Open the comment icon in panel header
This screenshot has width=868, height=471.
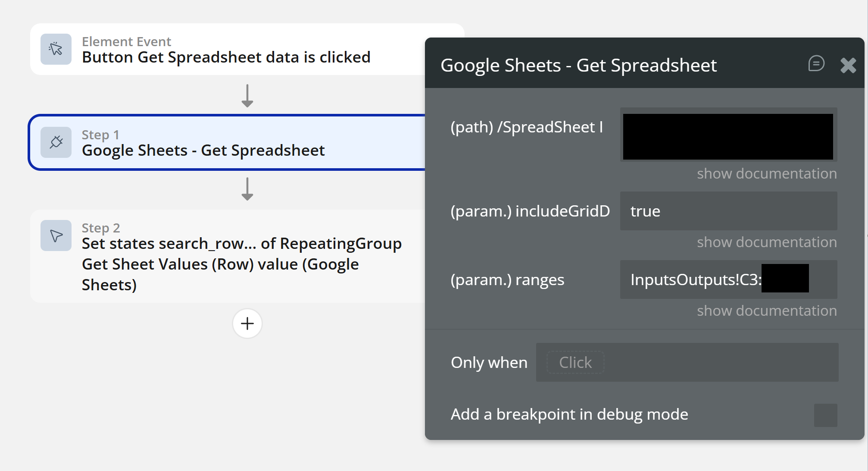[816, 64]
